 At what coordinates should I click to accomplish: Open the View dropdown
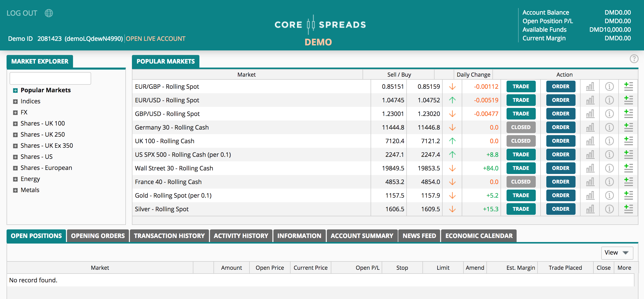coord(617,253)
